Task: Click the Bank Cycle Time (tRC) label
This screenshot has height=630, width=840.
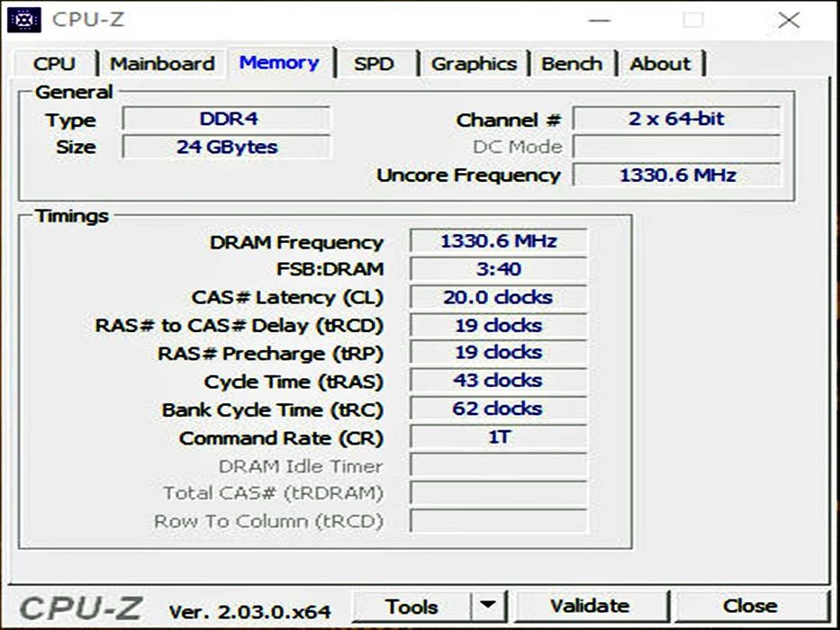Action: (x=273, y=409)
